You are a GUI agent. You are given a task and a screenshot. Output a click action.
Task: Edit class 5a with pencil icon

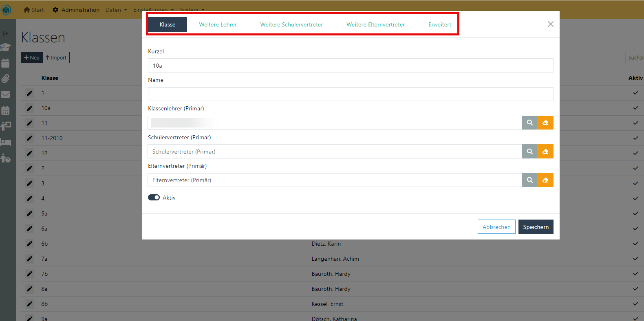[29, 214]
